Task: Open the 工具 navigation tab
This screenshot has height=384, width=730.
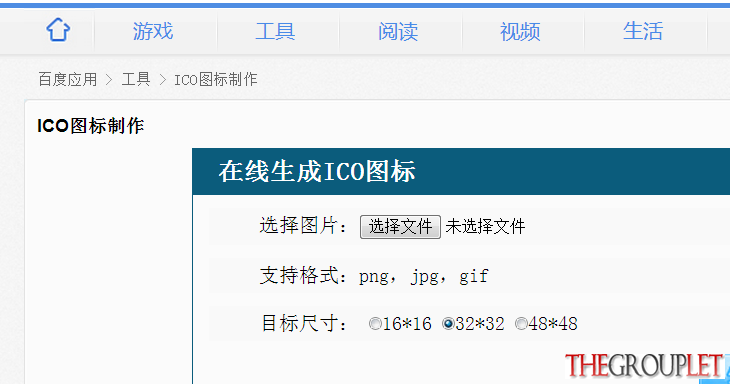Action: point(275,31)
